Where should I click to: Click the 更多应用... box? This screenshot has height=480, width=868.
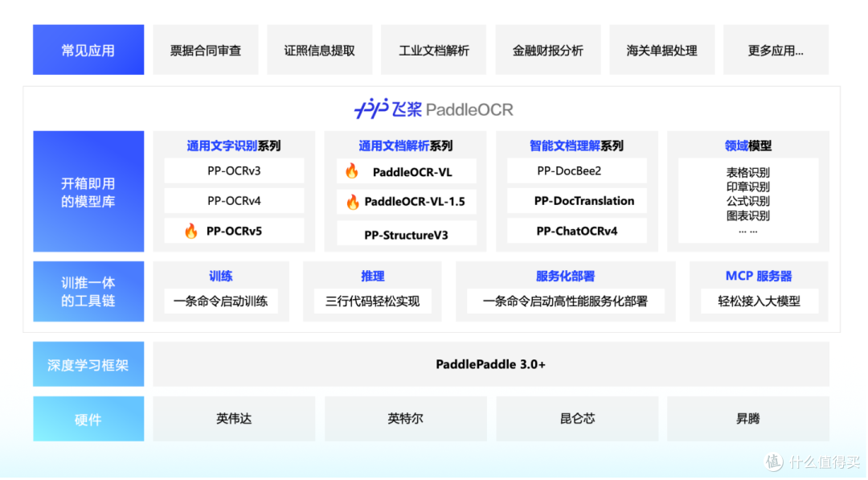coord(776,50)
